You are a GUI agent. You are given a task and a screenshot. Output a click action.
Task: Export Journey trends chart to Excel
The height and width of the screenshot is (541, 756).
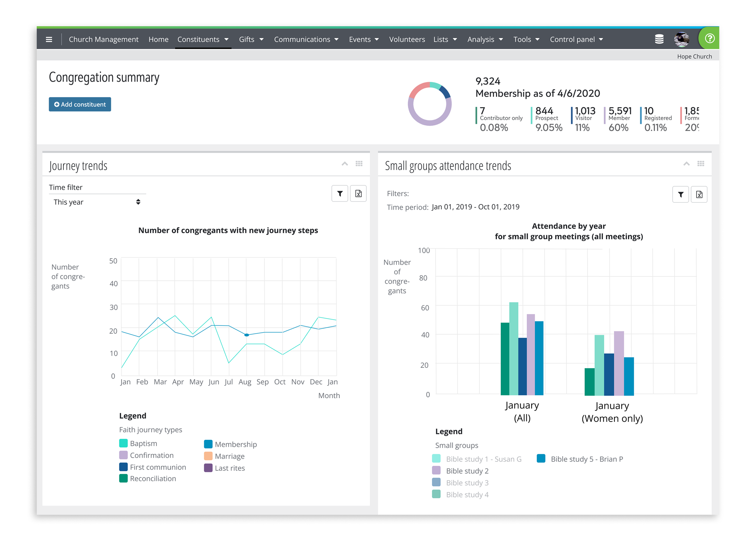pos(358,194)
